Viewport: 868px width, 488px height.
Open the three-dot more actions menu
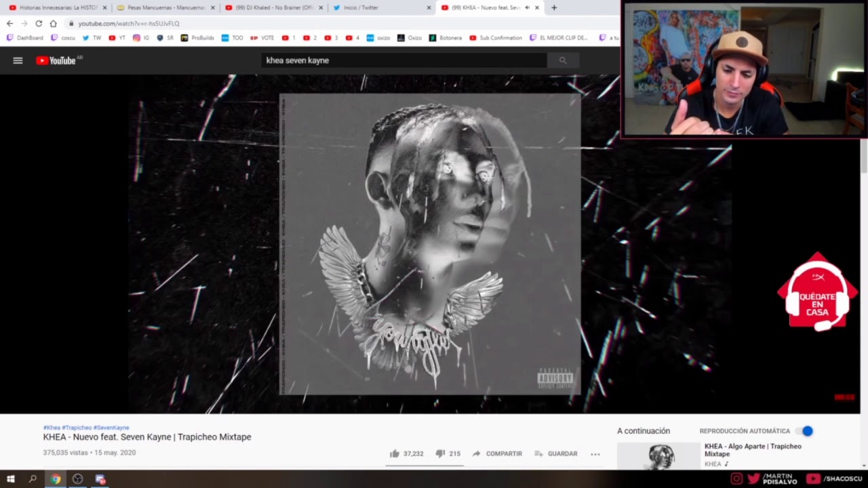pos(595,454)
